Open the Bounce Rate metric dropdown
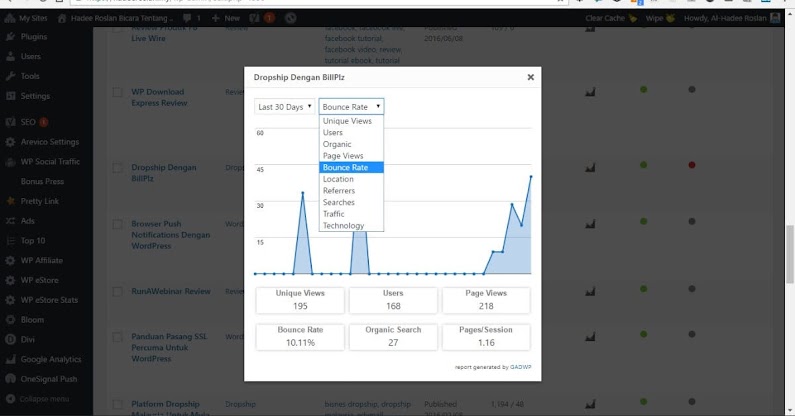The width and height of the screenshot is (795, 416). [351, 107]
